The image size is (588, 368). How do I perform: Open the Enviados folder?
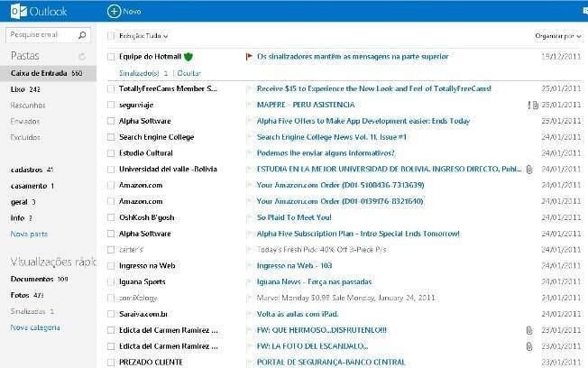(x=25, y=121)
